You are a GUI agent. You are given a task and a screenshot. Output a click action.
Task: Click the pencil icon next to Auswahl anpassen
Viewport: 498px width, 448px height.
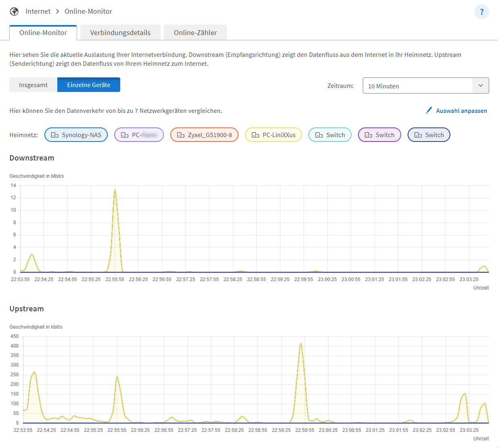tap(429, 110)
